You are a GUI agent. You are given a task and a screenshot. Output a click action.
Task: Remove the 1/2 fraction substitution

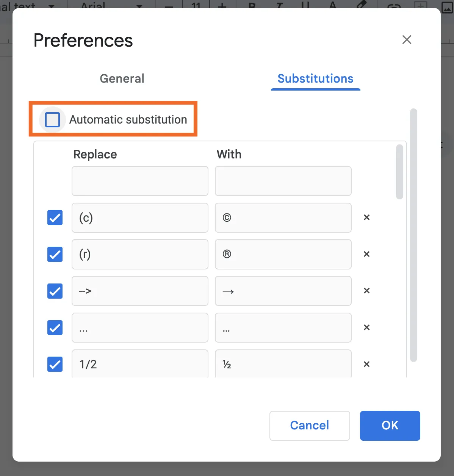pos(366,364)
